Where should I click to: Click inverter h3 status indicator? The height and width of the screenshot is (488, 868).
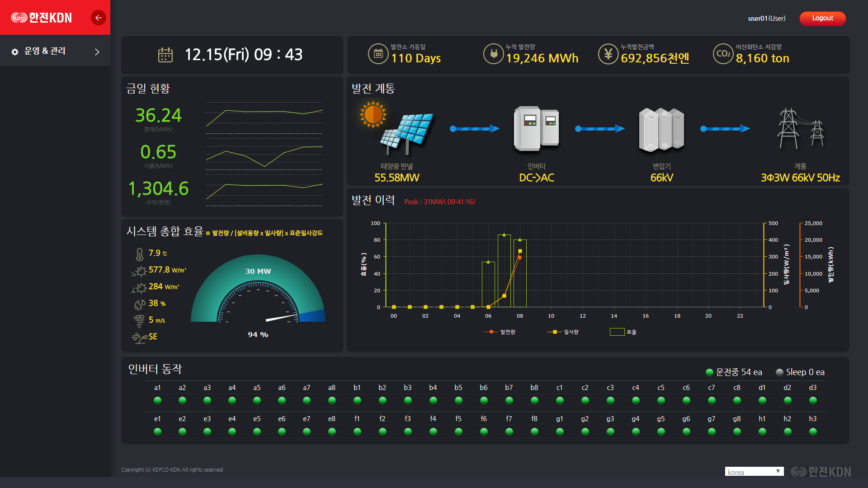click(x=813, y=432)
